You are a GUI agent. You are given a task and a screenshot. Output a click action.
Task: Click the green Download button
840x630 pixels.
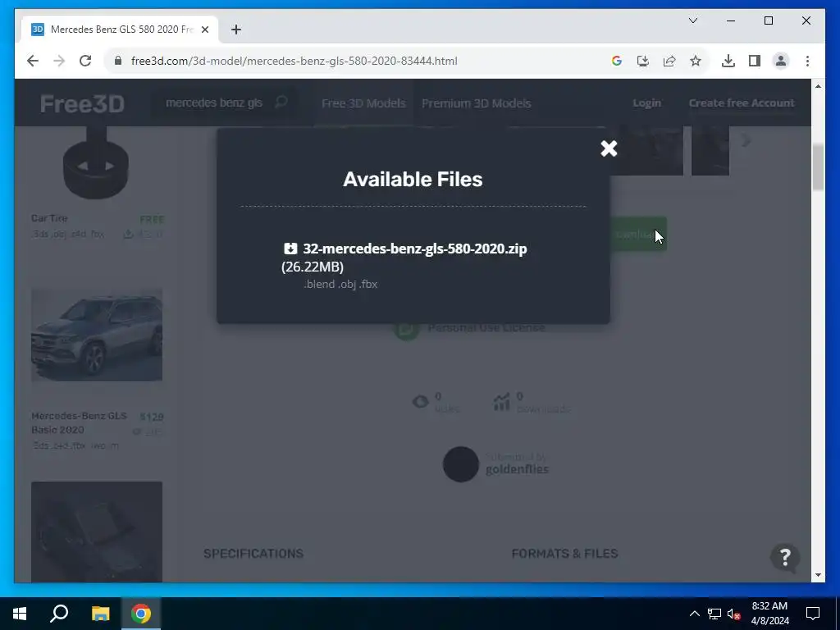[638, 234]
